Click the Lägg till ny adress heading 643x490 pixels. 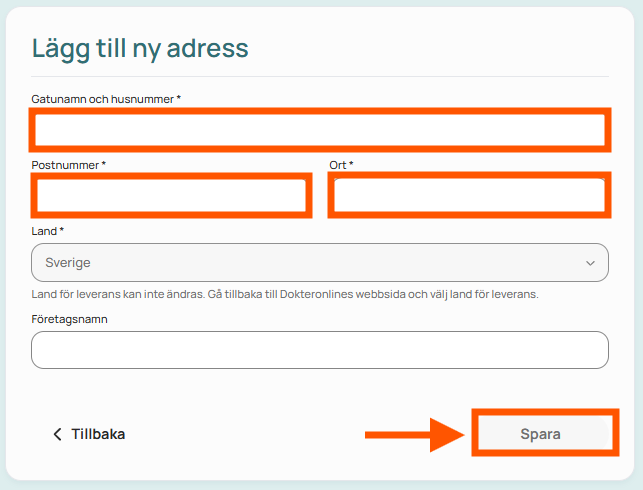coord(140,48)
